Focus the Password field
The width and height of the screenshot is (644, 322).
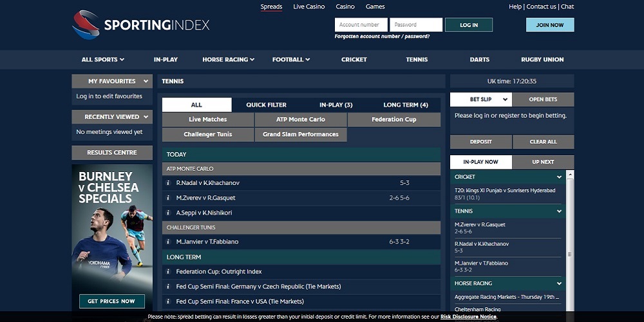click(416, 24)
